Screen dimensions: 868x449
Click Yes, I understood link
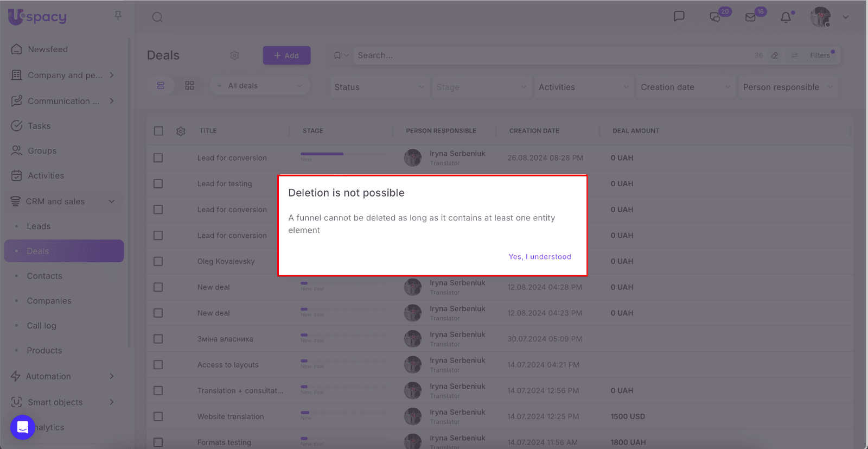(539, 257)
